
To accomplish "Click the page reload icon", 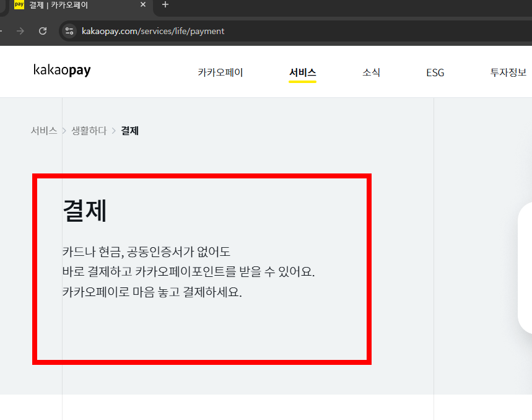I will tap(43, 30).
